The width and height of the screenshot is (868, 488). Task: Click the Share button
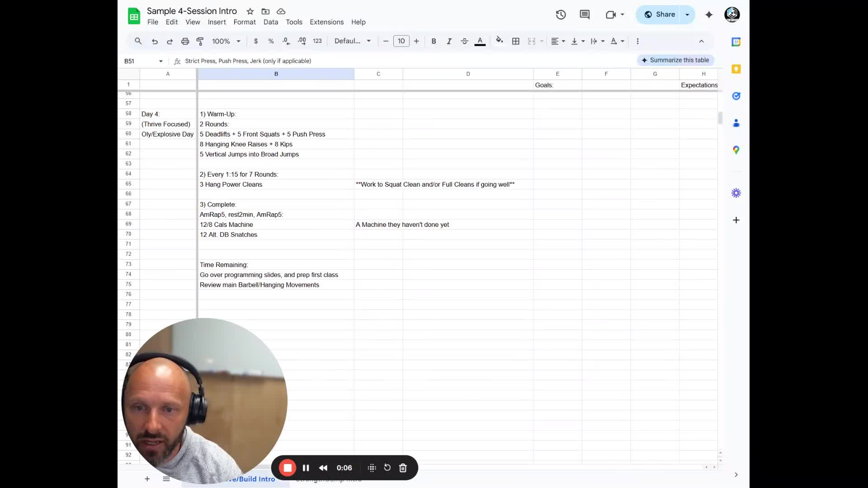[x=659, y=14]
